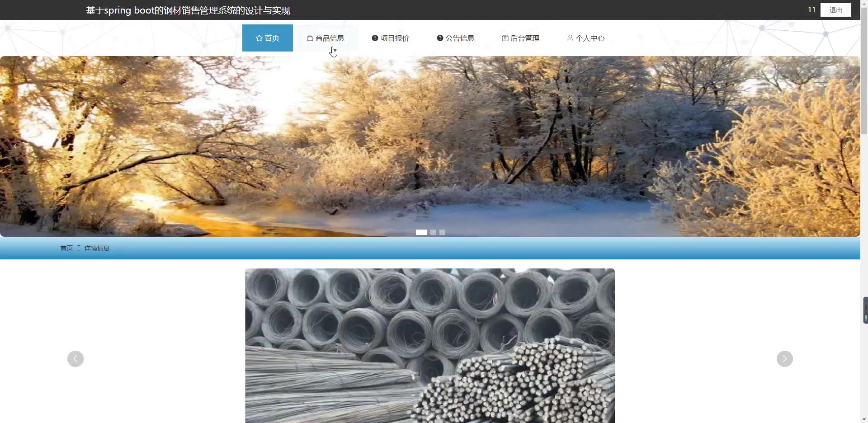Click the bag icon beside 商品信息

point(310,38)
